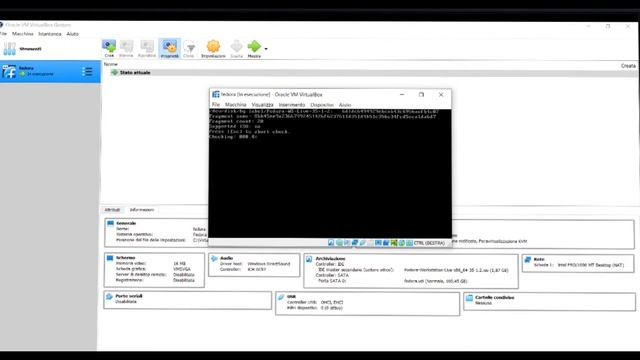Open the File menu in VirtualBox Gestore
640x360 pixels.
point(3,34)
